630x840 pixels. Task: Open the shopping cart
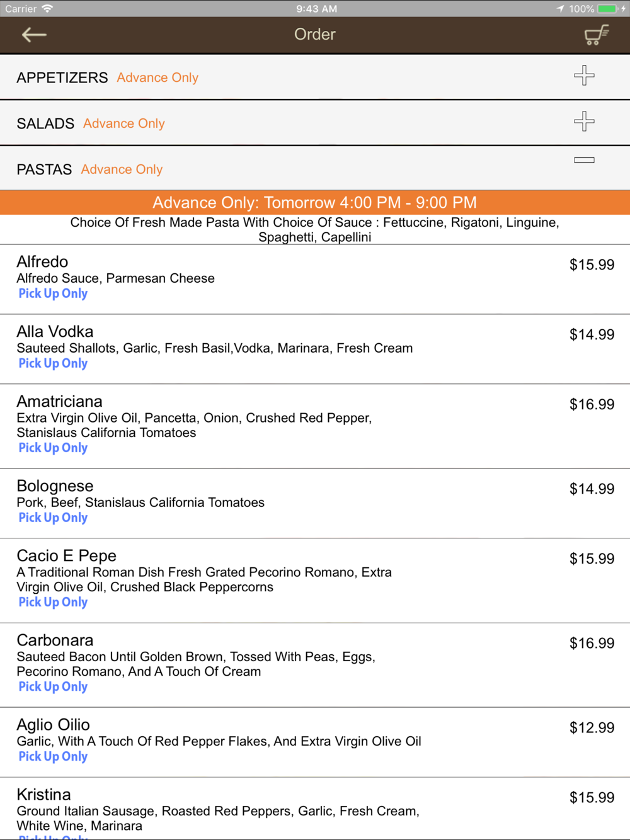coord(596,35)
